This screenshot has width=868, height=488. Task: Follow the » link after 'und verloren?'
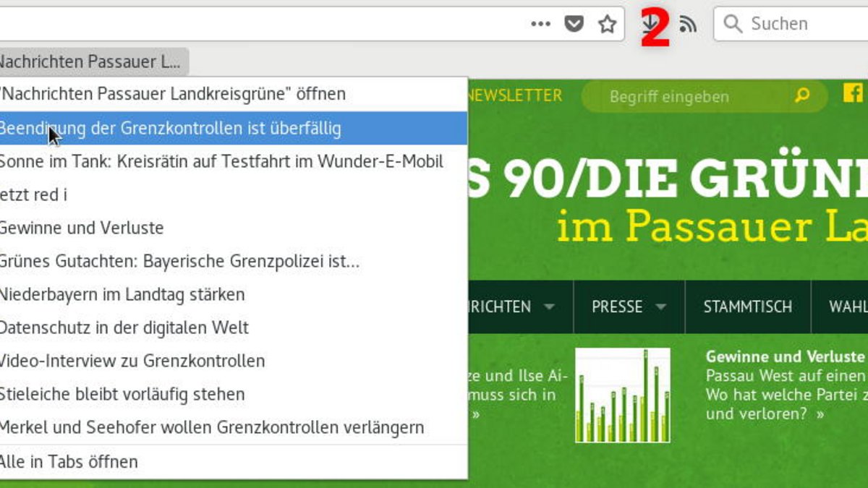[x=819, y=414]
